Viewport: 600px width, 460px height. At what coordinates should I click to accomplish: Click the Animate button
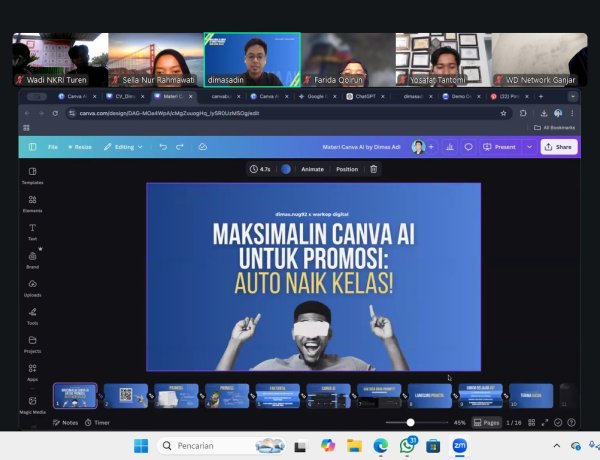[312, 169]
